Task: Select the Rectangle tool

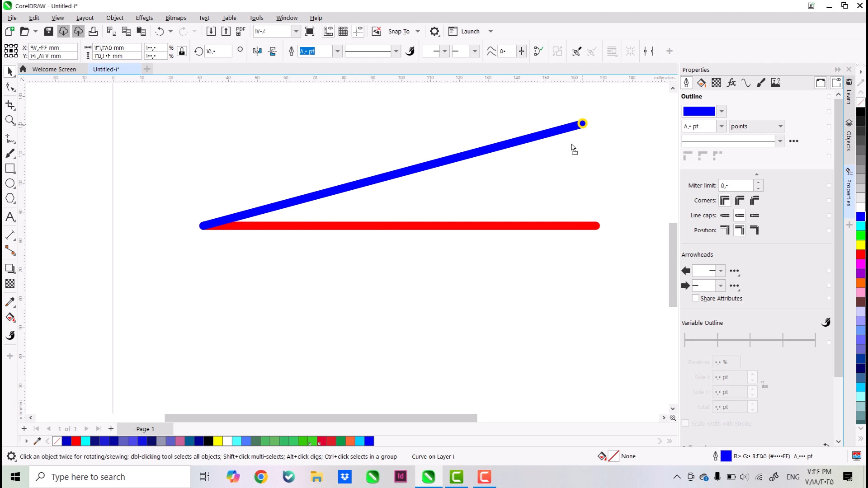Action: [x=10, y=169]
